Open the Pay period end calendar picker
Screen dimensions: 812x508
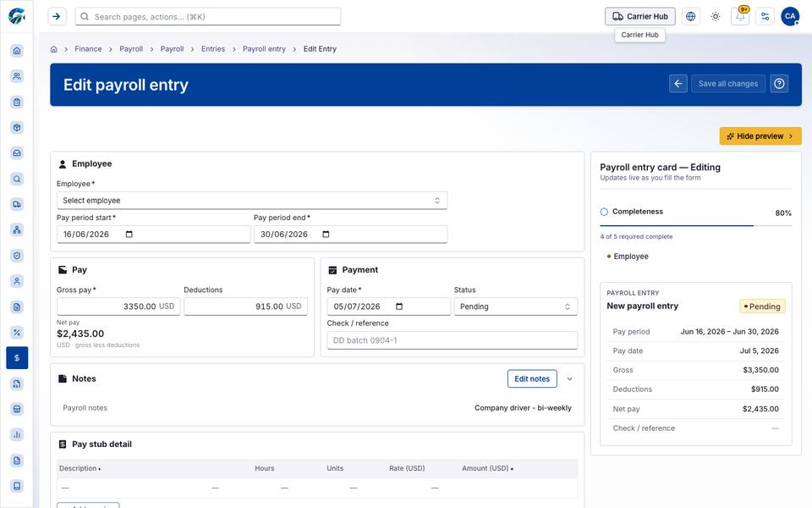coord(326,235)
